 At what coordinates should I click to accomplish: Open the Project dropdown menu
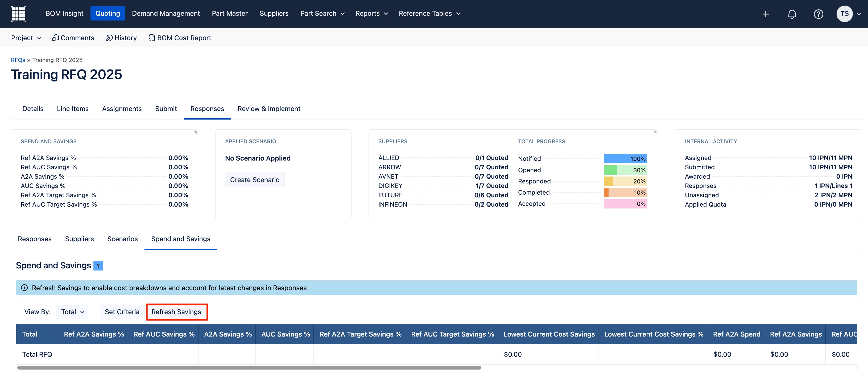coord(26,38)
